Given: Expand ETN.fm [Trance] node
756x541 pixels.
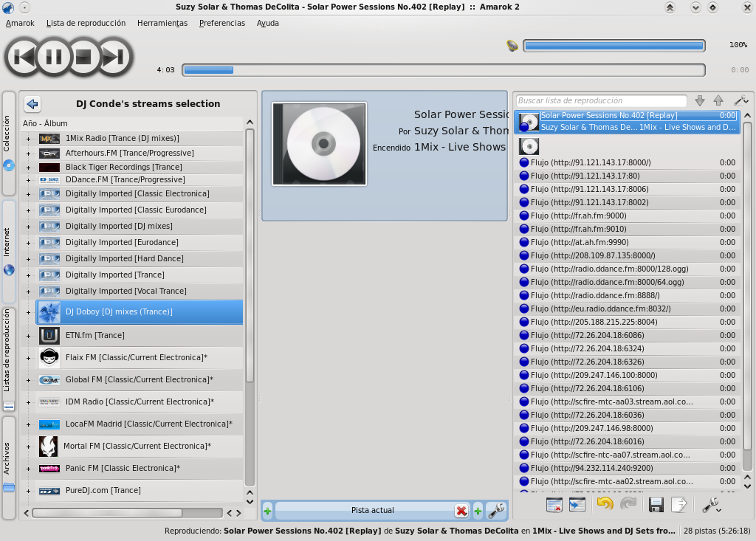Looking at the screenshot, I should 29,336.
